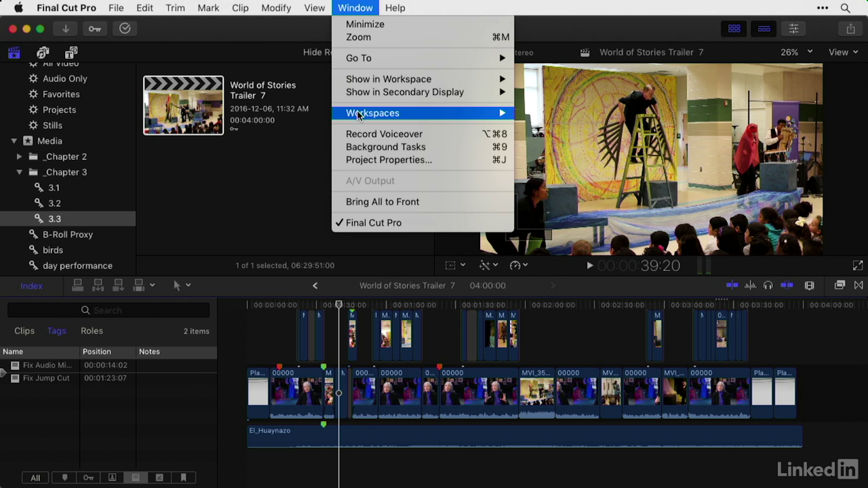Open Transitions browser bowtie button
The image size is (868, 488).
point(859,285)
